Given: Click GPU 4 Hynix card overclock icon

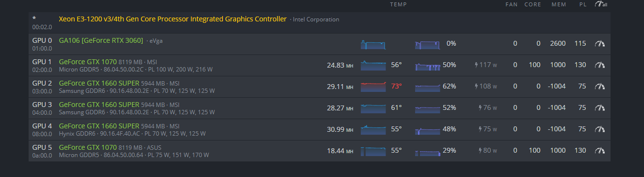Looking at the screenshot, I should point(600,129).
